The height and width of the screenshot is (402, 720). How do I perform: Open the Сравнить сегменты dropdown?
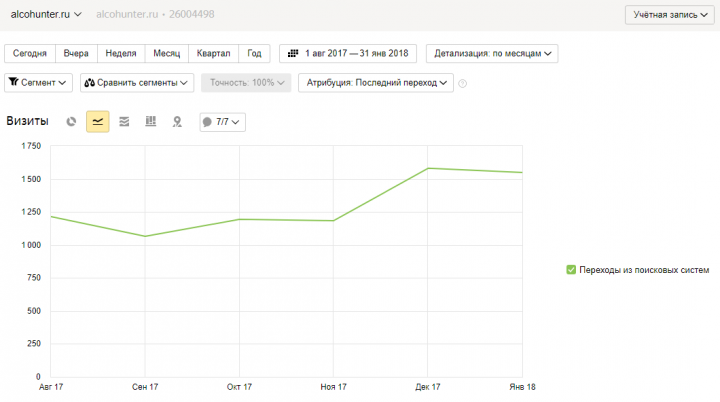[x=137, y=83]
